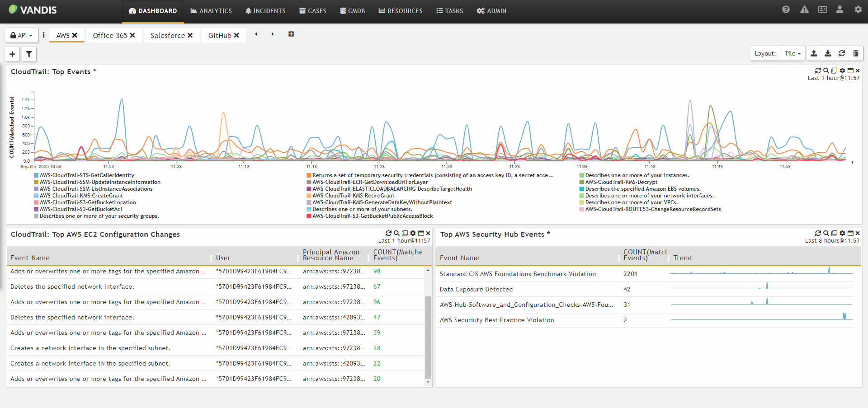Open the Incidents menu
The height and width of the screenshot is (408, 868).
click(265, 11)
